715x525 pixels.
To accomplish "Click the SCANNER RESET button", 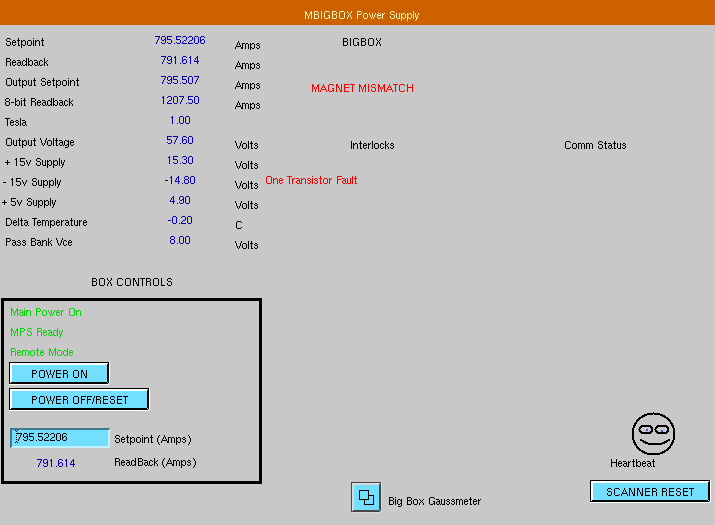I will (x=650, y=492).
